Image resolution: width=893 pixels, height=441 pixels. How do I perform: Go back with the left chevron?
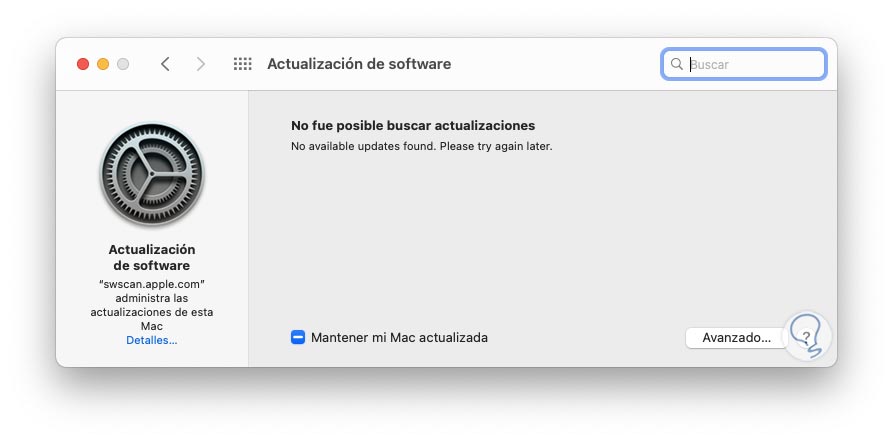click(x=165, y=64)
